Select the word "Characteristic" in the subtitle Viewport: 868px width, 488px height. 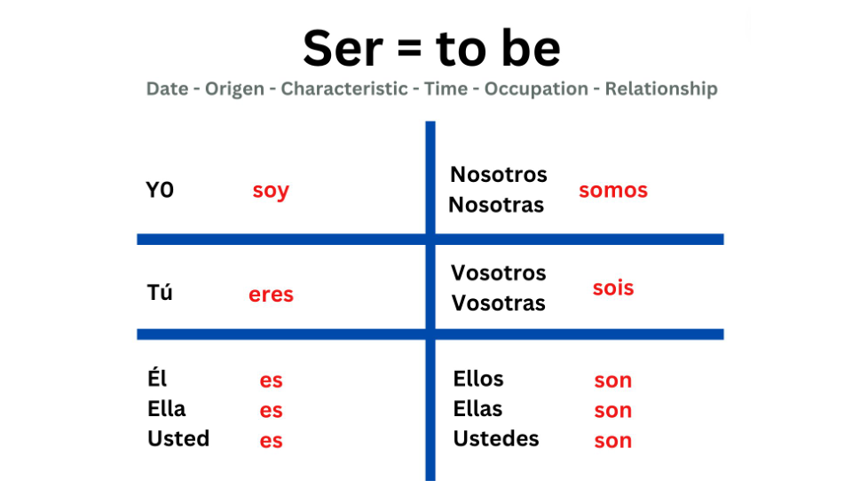(343, 89)
